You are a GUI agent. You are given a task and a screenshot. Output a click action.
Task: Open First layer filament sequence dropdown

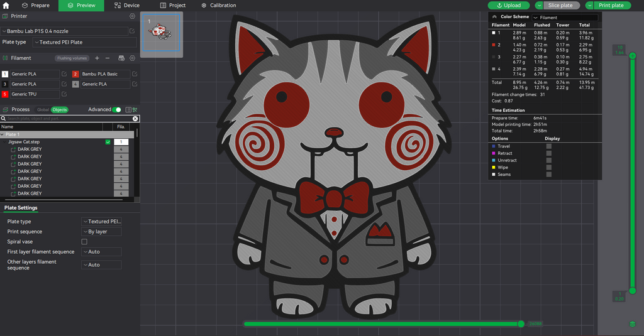pyautogui.click(x=101, y=252)
